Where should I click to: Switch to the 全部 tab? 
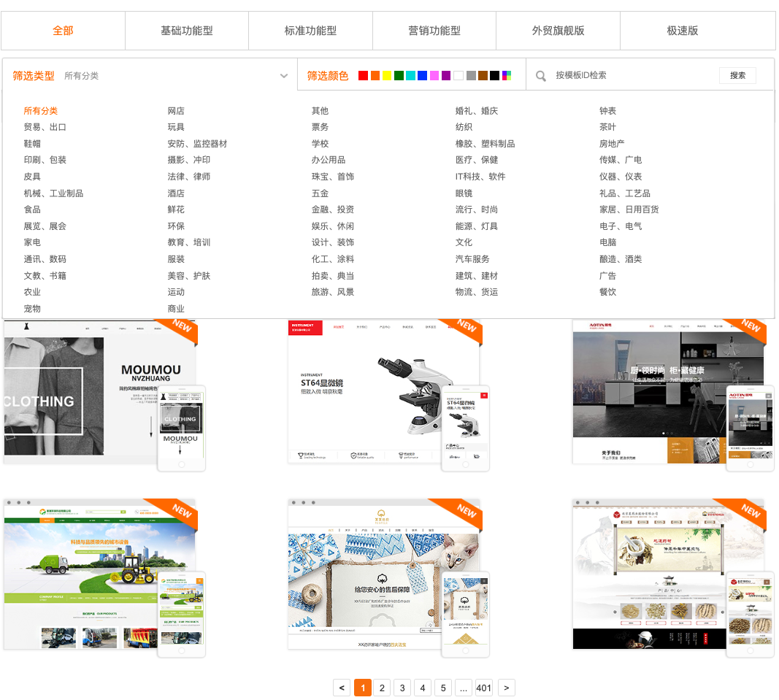63,31
